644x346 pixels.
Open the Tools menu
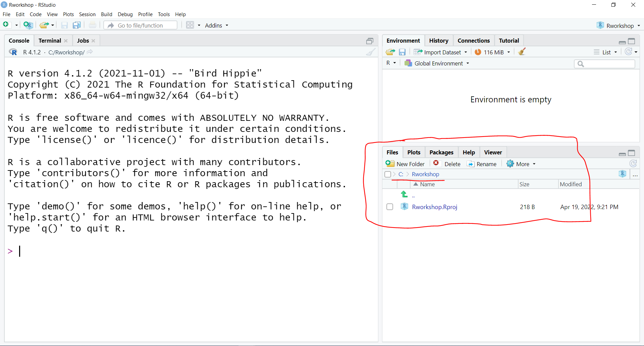164,14
